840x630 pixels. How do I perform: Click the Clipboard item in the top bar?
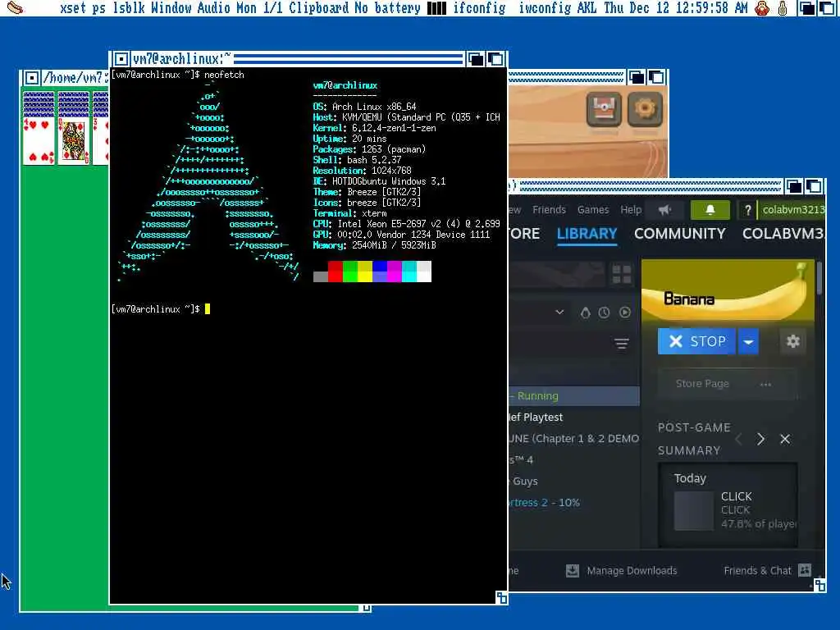(x=319, y=8)
